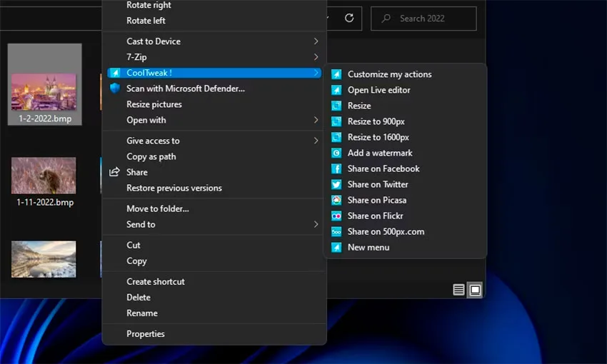Click the Twitter bird icon

[336, 185]
